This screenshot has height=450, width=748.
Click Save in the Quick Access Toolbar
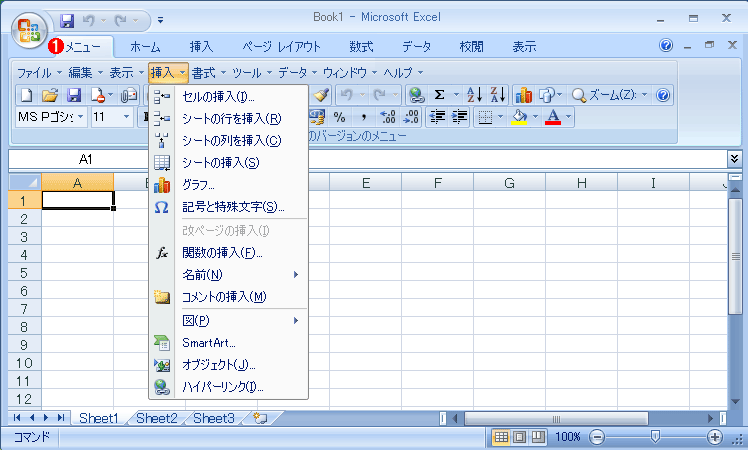67,21
